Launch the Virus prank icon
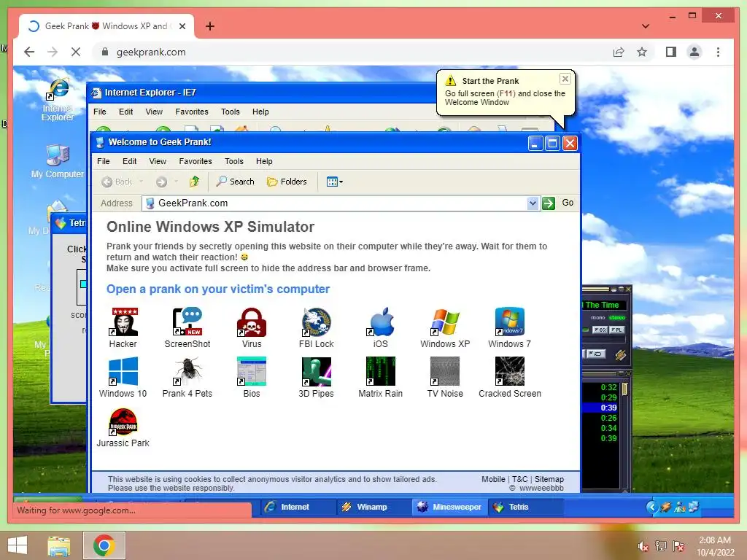747x560 pixels. 252,322
